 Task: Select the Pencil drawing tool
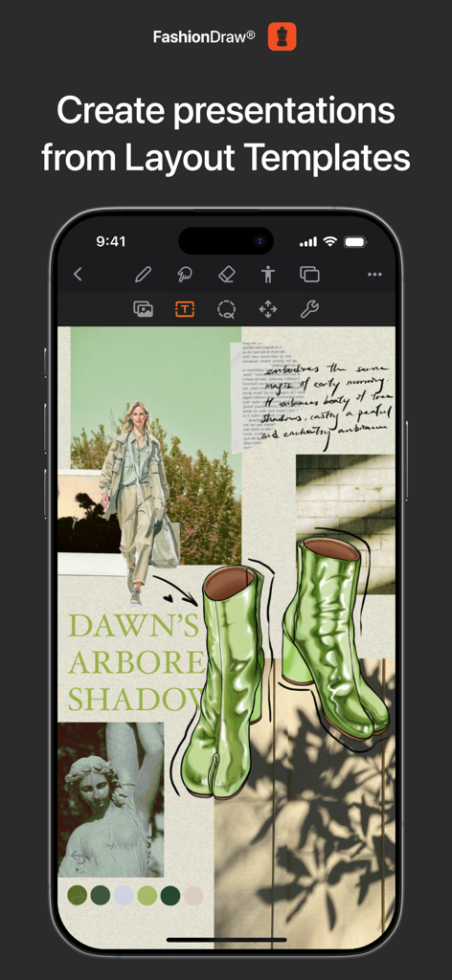pyautogui.click(x=143, y=275)
